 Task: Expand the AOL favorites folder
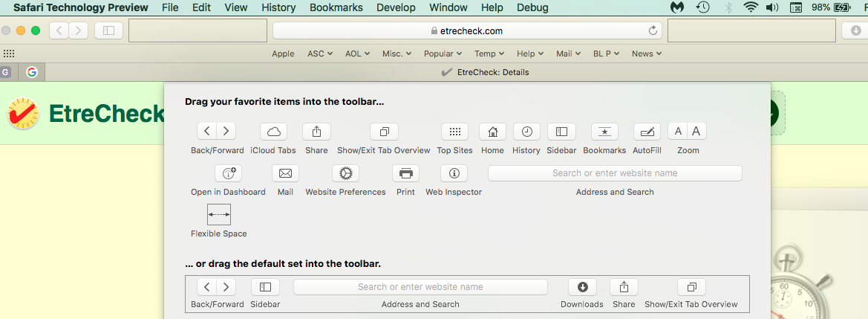pos(358,54)
